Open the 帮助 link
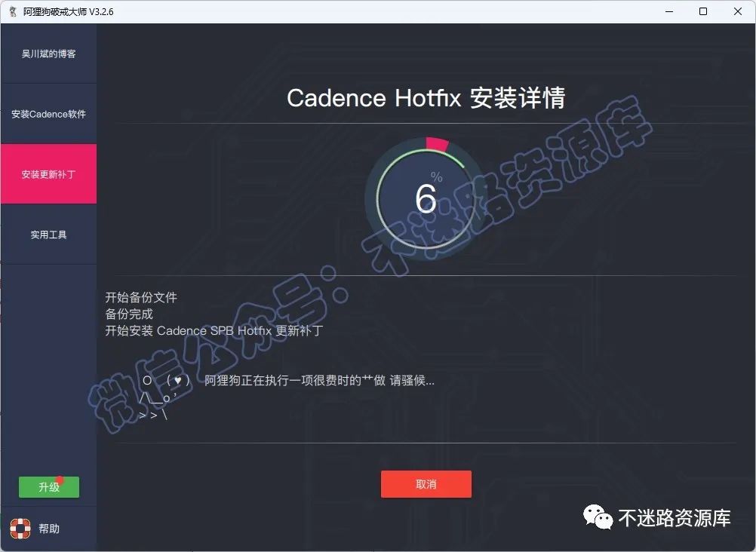Image resolution: width=756 pixels, height=552 pixels. (49, 529)
